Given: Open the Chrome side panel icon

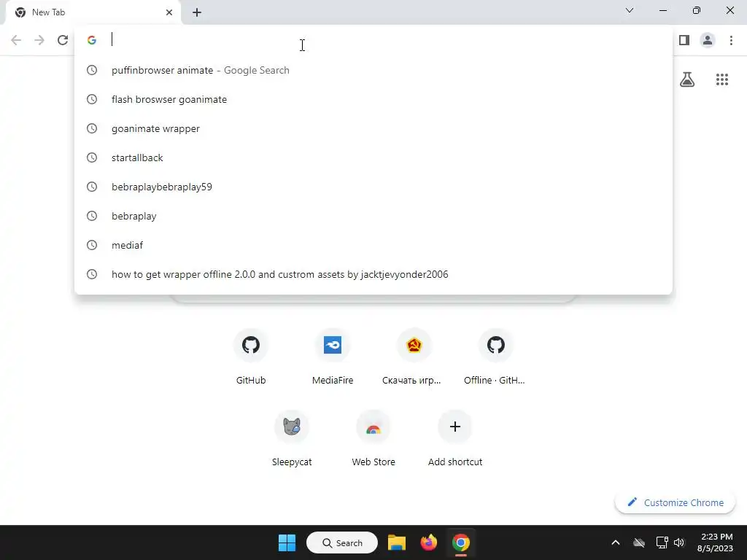Looking at the screenshot, I should coord(684,40).
